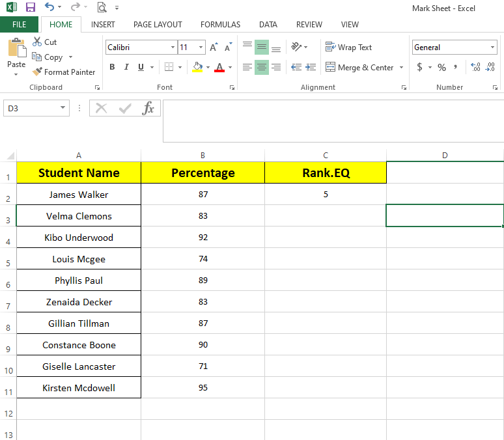Switch to the DATA tab
This screenshot has width=504, height=440.
point(268,25)
